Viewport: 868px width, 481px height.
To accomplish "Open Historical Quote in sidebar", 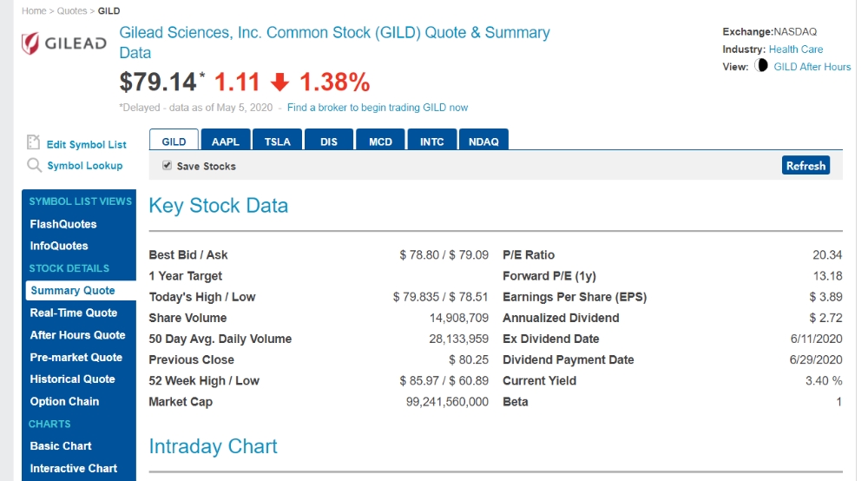I will point(73,379).
